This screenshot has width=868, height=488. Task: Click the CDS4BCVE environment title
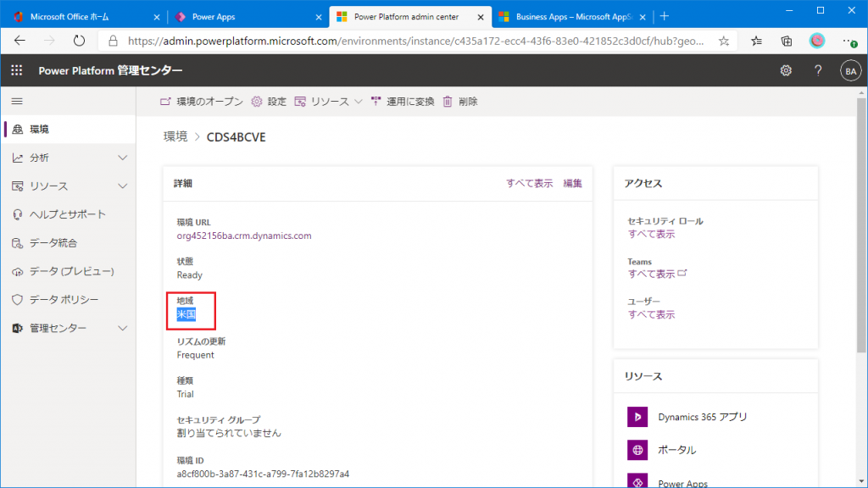[236, 136]
